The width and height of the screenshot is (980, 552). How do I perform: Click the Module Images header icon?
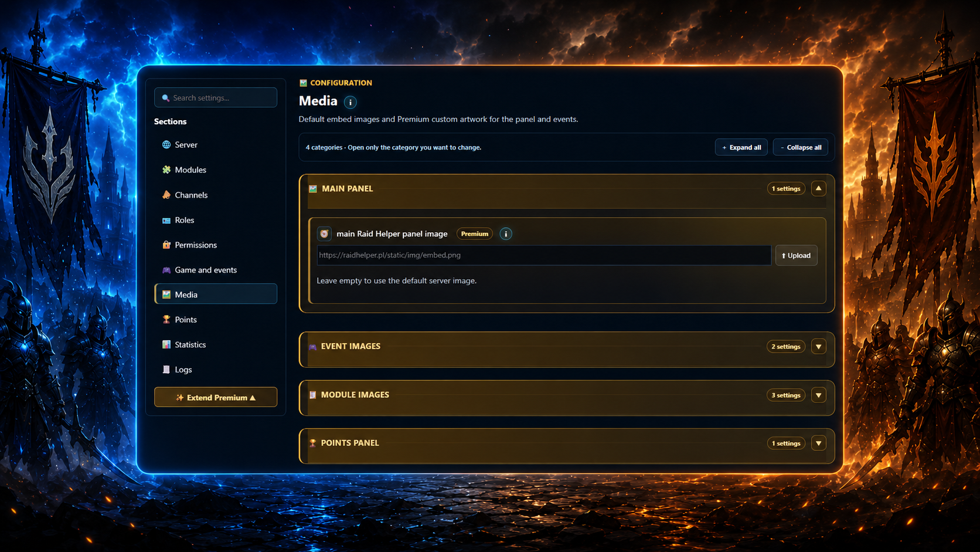coord(313,395)
